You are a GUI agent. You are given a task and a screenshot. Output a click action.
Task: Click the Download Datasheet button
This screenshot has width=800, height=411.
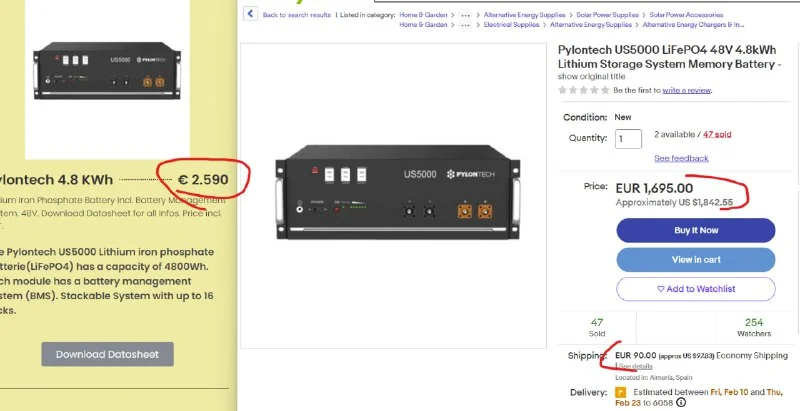[x=107, y=354]
